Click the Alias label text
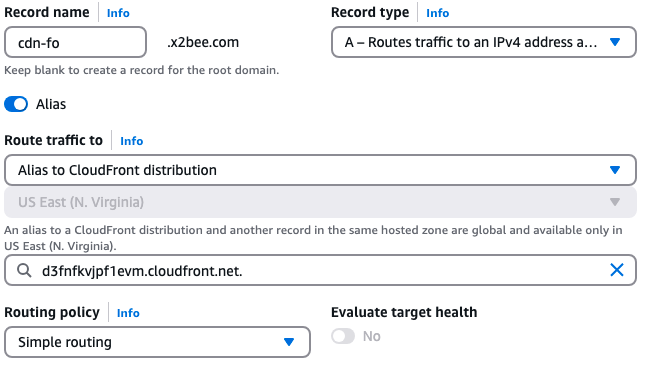This screenshot has width=651, height=368. tap(51, 104)
